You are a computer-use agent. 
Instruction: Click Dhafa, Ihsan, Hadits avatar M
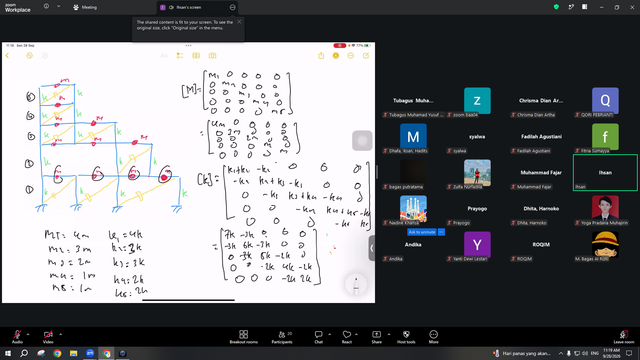click(413, 136)
